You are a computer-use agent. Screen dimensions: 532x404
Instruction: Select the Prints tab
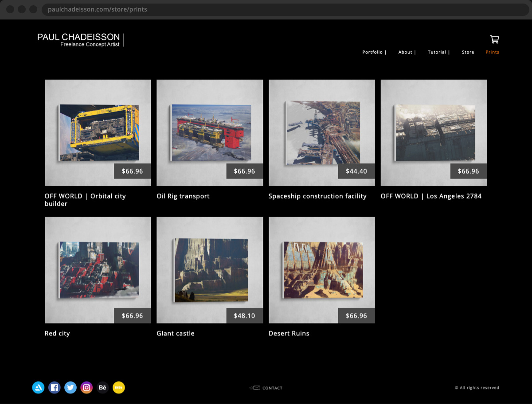point(492,52)
